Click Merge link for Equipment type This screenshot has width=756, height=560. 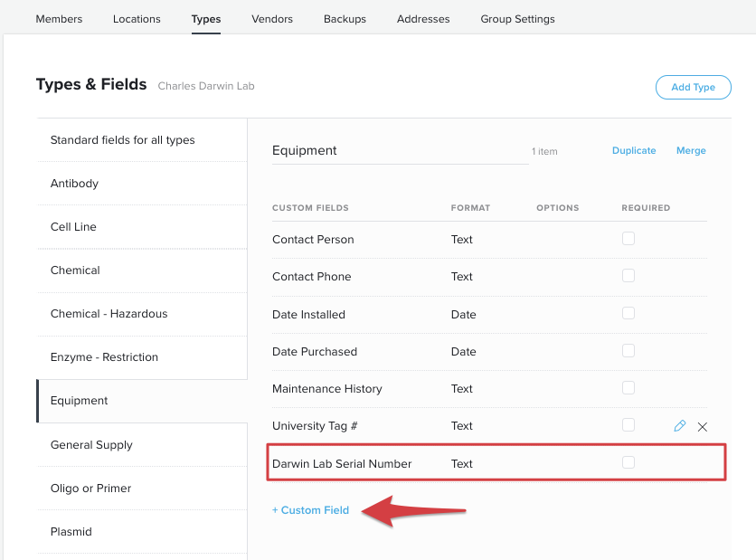691,151
